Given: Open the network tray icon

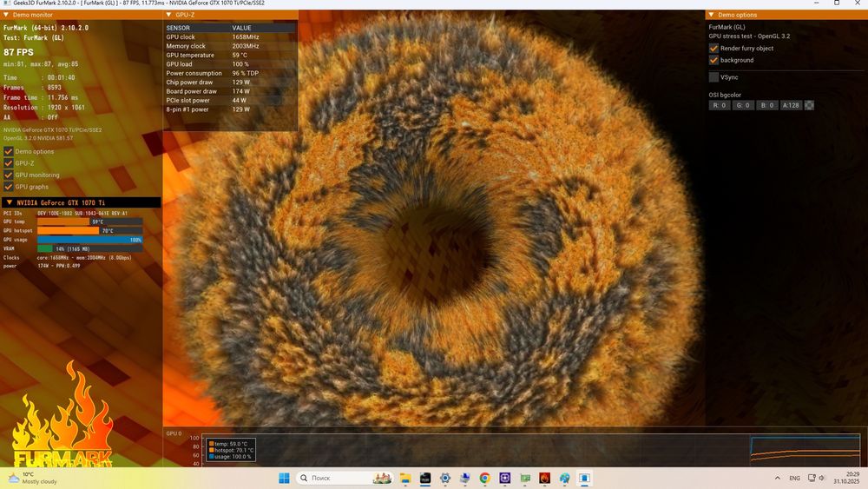Looking at the screenshot, I should point(812,478).
